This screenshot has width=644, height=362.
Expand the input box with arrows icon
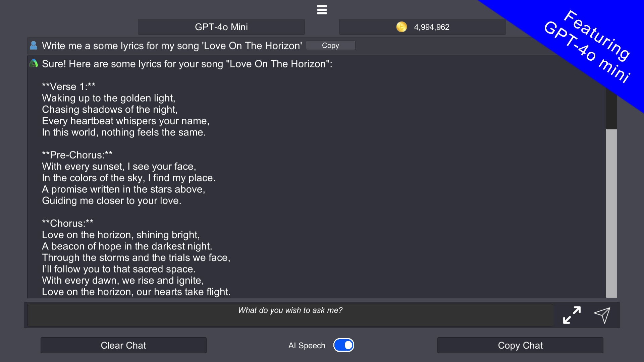click(x=572, y=315)
